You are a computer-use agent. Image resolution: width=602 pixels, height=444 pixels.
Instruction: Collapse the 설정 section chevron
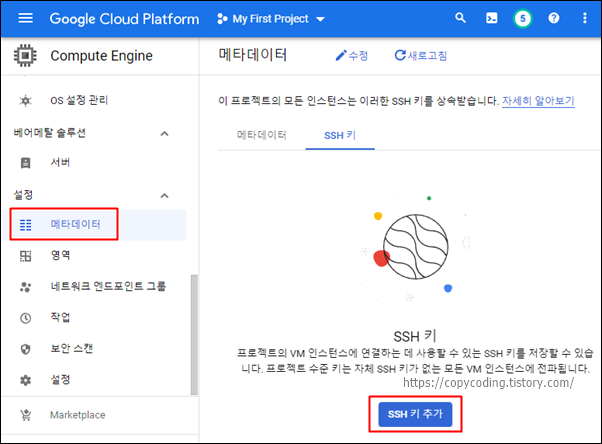point(164,196)
